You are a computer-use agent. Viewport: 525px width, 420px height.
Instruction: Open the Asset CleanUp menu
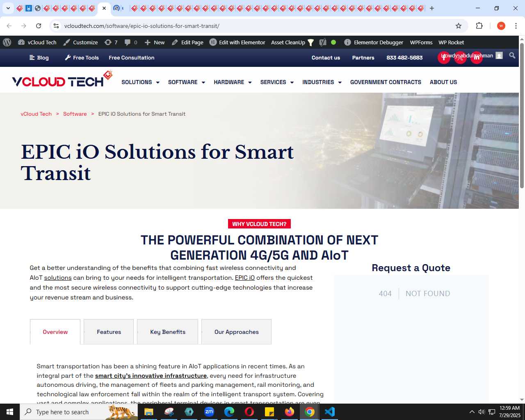click(x=292, y=42)
